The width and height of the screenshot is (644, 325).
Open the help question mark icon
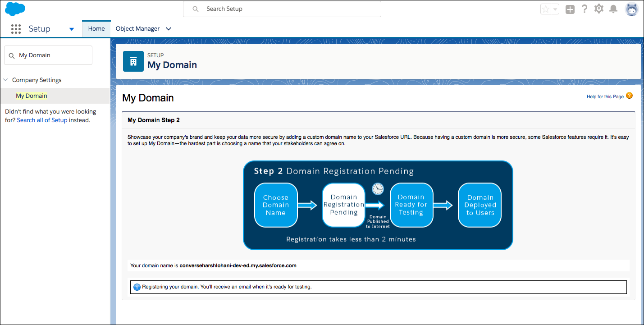(585, 9)
